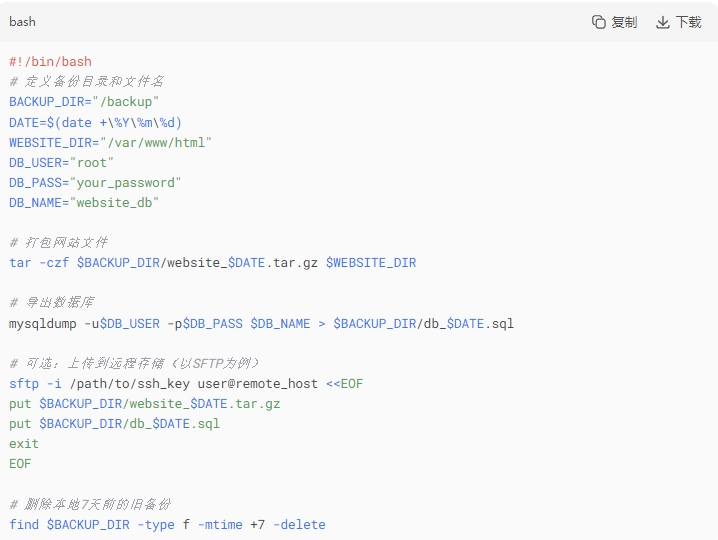
Task: Click the DB_NAME="website_db" line
Action: point(84,202)
